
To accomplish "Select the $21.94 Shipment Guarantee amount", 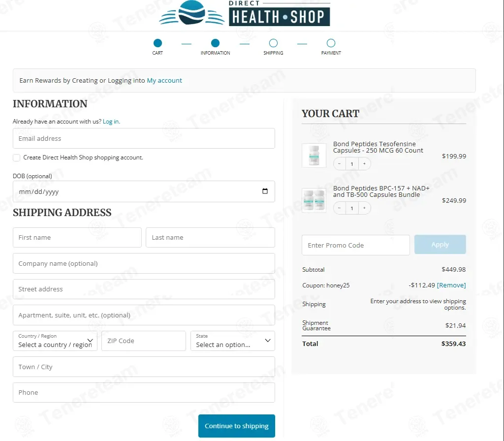I will pos(455,326).
